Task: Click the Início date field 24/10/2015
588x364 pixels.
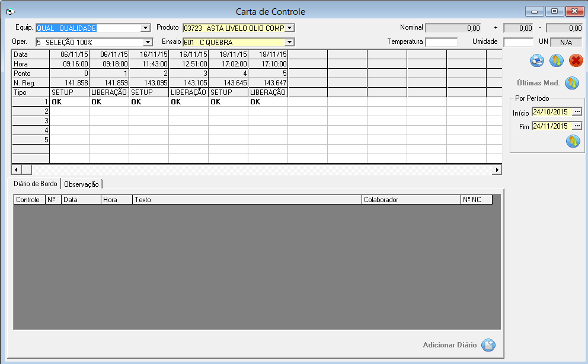Action: [552, 111]
